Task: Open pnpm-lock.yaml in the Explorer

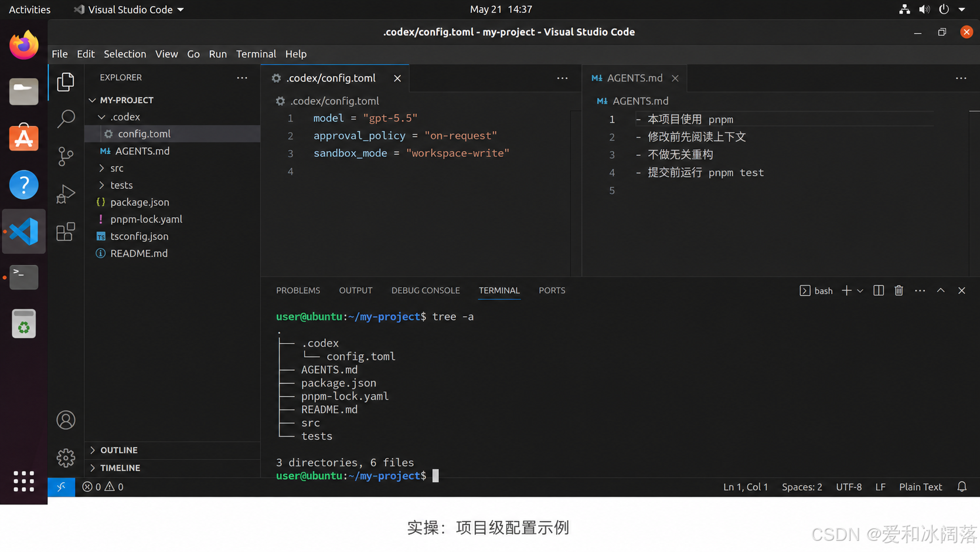Action: click(x=172, y=219)
